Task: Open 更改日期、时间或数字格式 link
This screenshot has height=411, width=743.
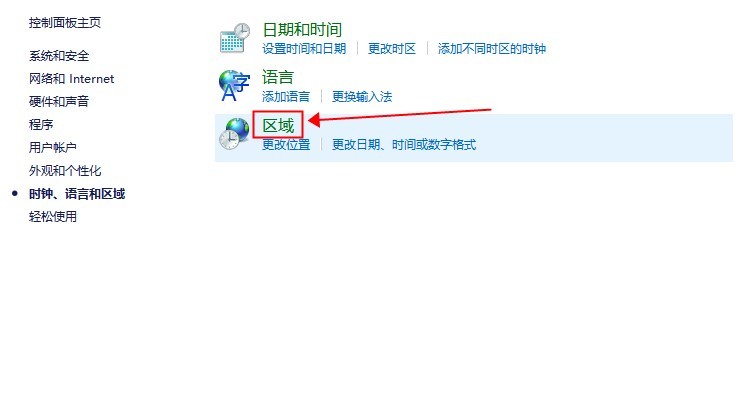Action: [404, 145]
